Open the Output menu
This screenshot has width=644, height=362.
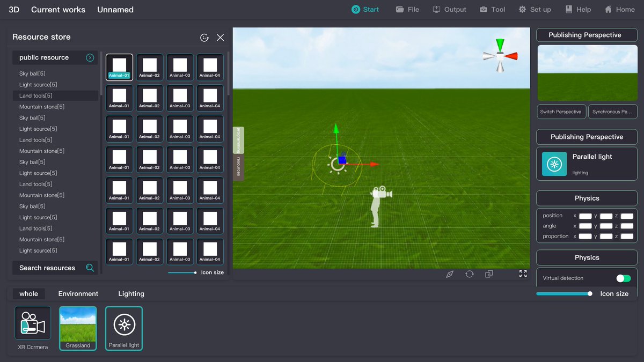[x=449, y=10]
